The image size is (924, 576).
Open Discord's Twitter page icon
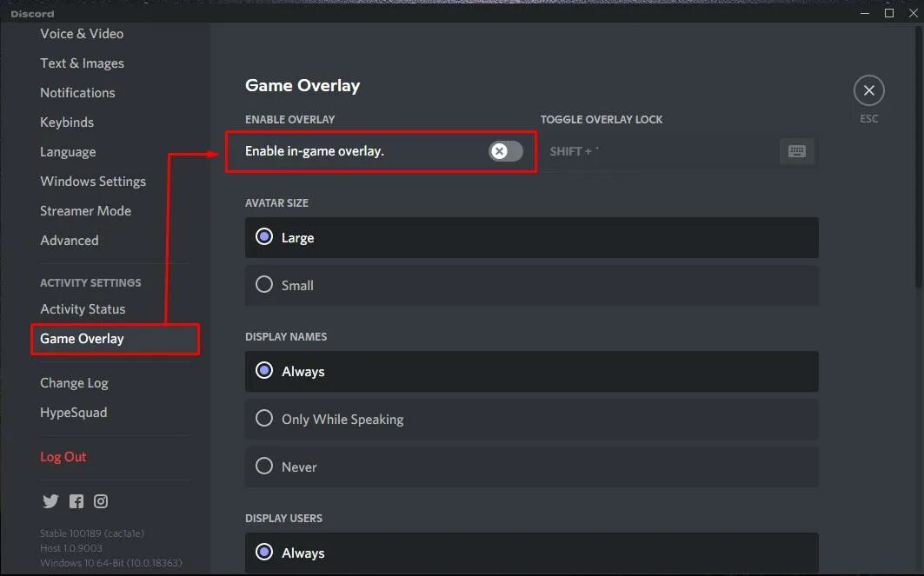[x=50, y=501]
